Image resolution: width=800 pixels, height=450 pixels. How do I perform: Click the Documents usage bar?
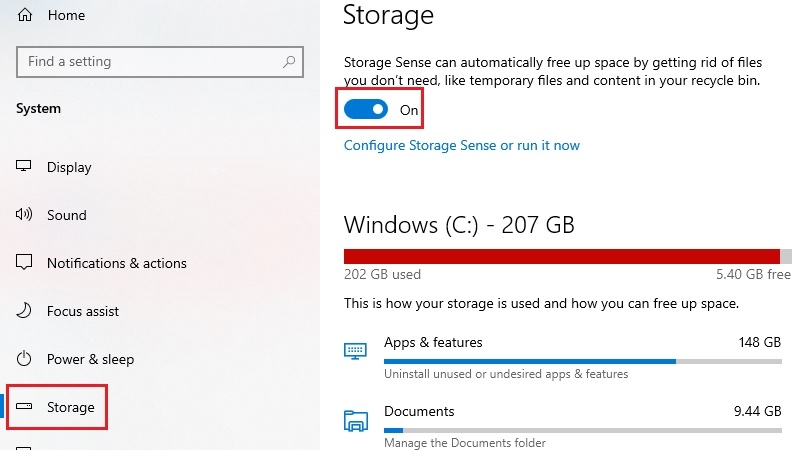coord(583,430)
